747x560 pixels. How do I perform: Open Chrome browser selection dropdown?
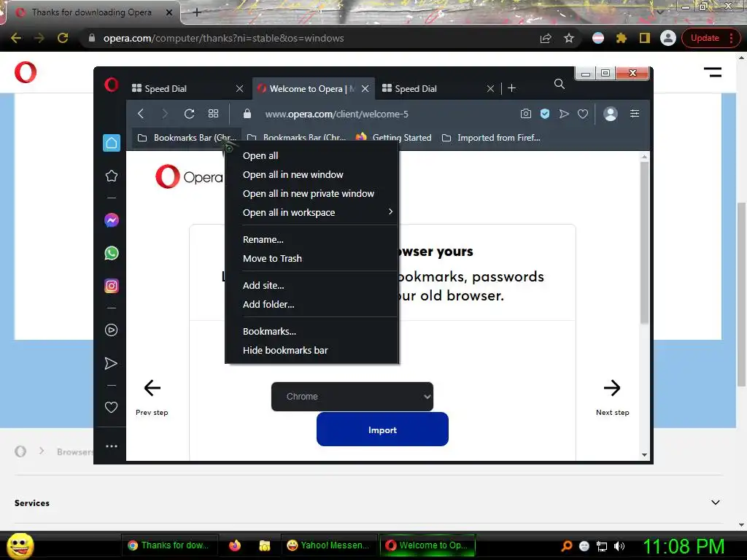(352, 396)
